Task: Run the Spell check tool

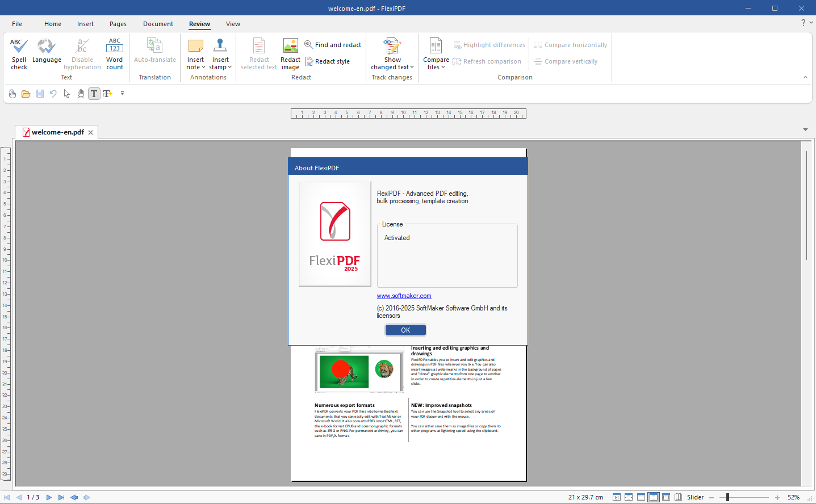Action: click(19, 54)
